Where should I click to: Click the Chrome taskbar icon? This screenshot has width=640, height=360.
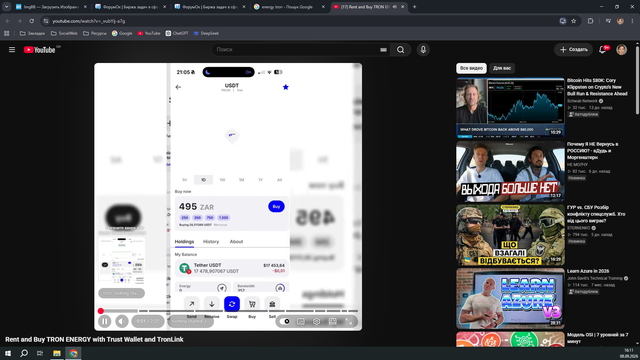[73, 353]
